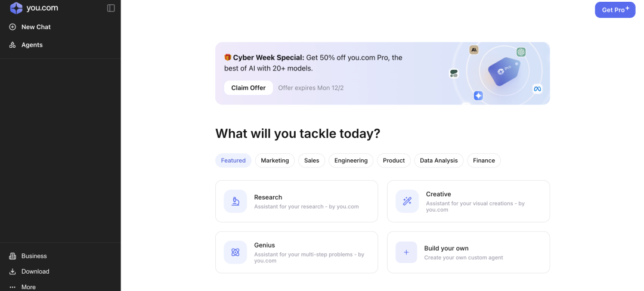
Task: Select the Featured category tab
Action: point(233,160)
